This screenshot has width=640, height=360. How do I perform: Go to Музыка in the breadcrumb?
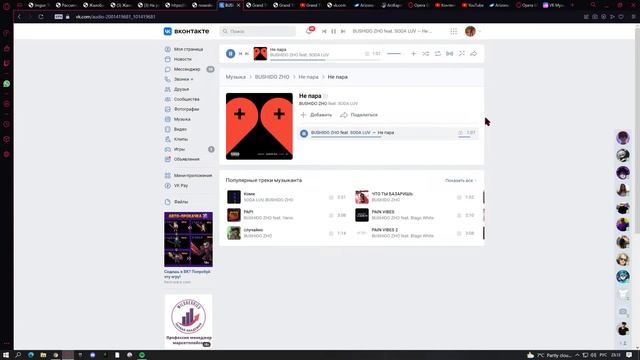[236, 77]
